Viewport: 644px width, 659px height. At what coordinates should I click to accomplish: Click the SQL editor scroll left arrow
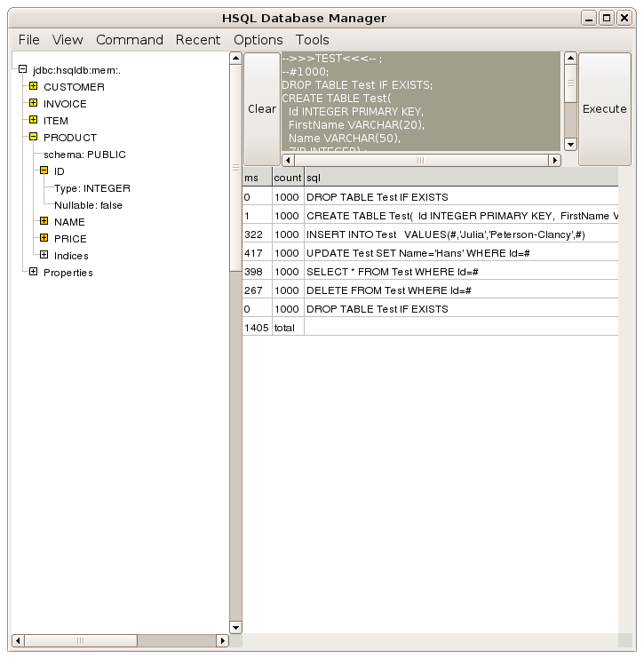[288, 160]
